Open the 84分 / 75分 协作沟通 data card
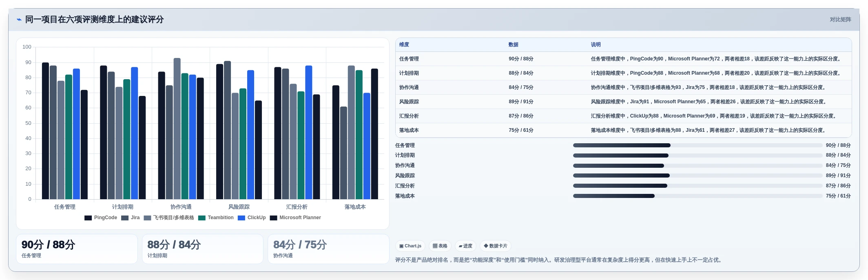The image size is (868, 280). 329,249
